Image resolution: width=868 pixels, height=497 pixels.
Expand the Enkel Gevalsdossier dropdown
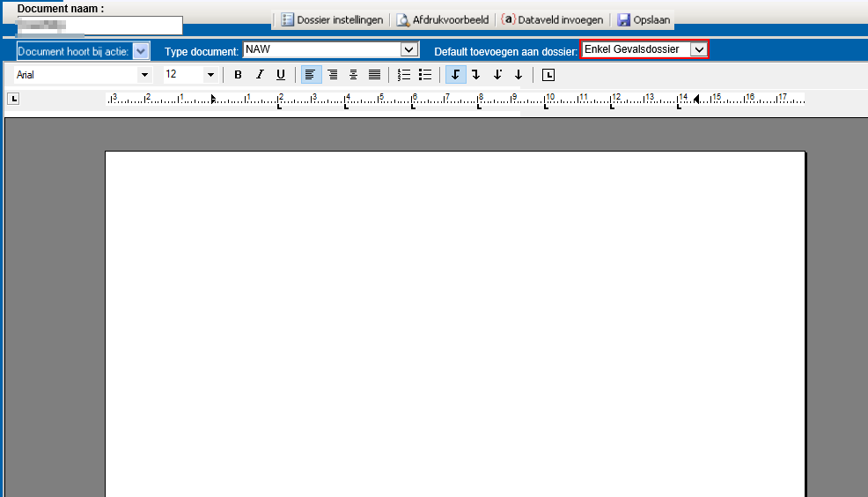(699, 50)
